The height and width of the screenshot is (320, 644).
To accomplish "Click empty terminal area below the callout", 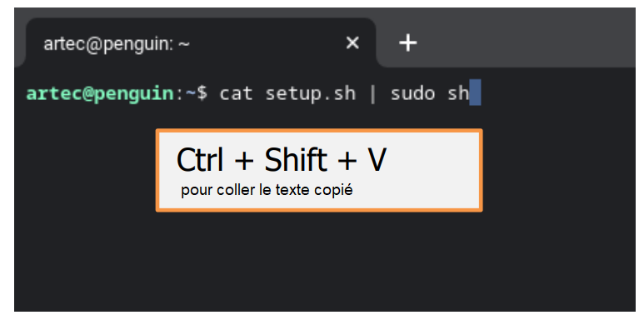I will 319,262.
